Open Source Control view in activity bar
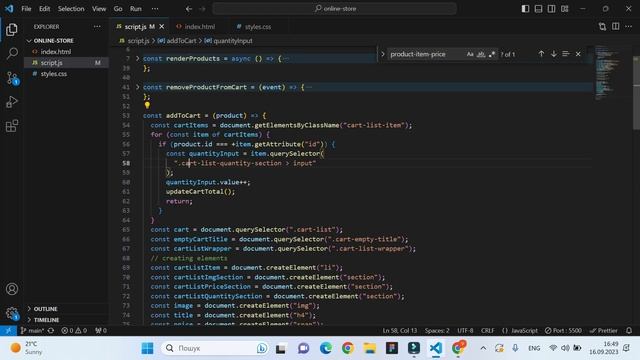The image size is (640, 360). (12, 78)
